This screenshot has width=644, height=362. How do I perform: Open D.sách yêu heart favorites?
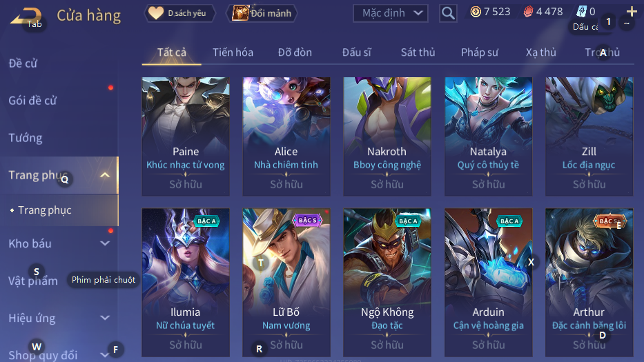(x=179, y=13)
